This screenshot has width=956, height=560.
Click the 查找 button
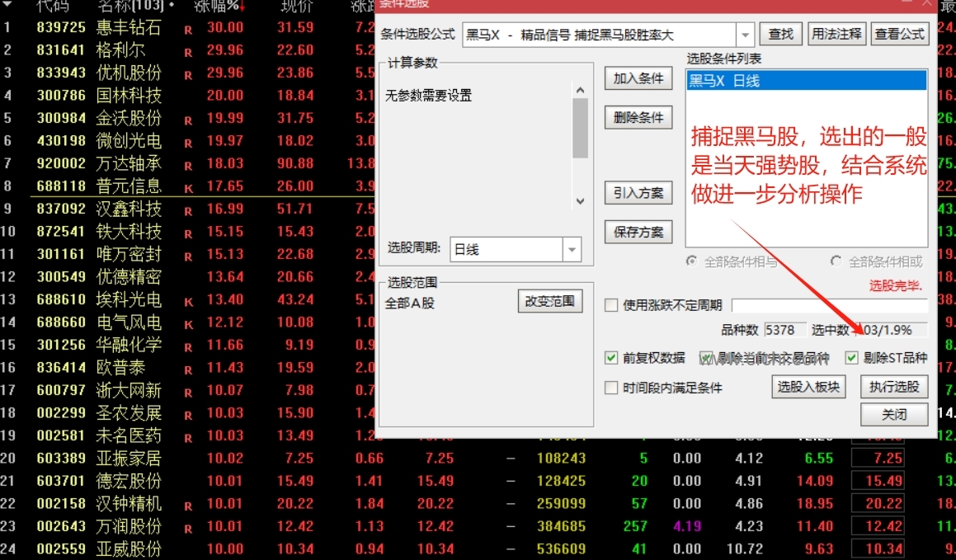point(781,34)
